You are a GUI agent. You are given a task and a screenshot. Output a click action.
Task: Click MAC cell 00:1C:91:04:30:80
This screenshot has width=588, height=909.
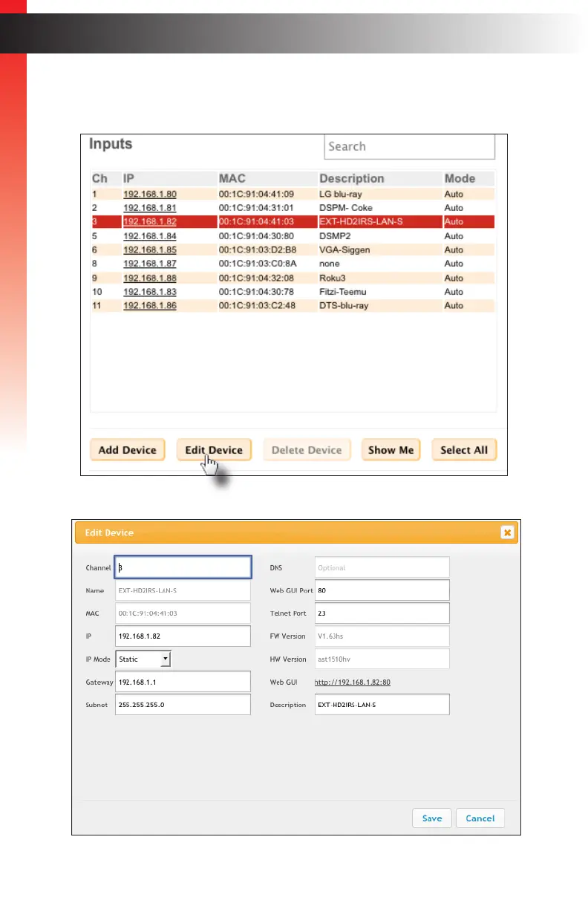tap(256, 235)
